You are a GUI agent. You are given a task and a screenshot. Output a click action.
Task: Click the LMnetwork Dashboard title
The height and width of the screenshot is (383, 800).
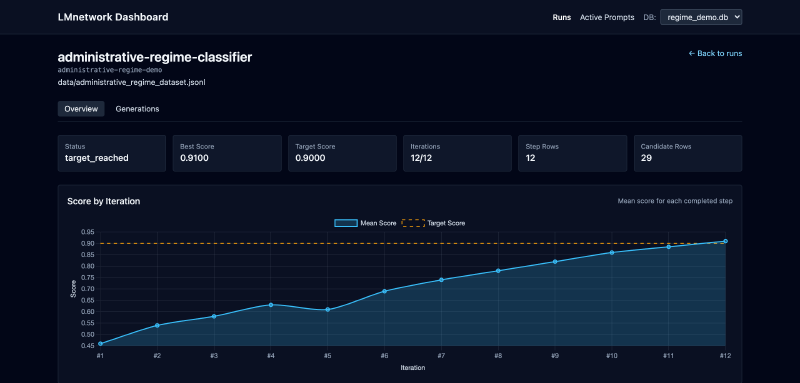[x=113, y=17]
